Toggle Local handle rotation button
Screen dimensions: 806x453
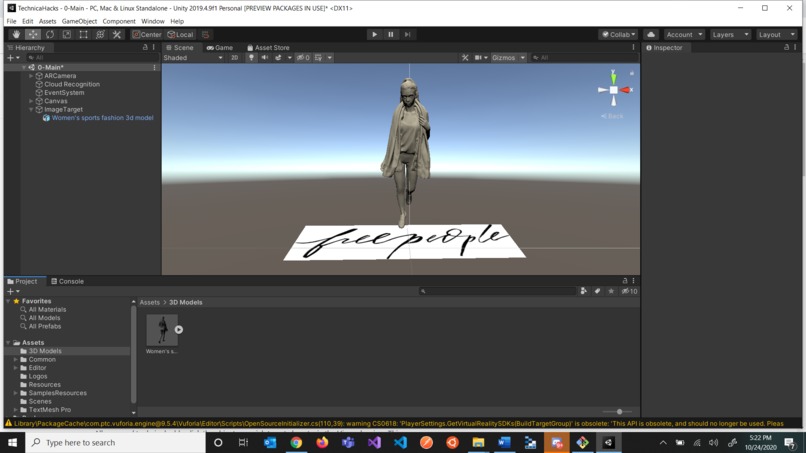coord(181,34)
